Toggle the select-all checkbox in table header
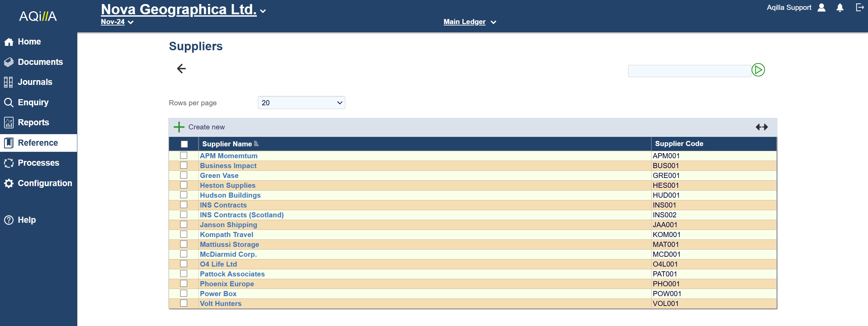Screen dimensions: 868x326 click(184, 144)
